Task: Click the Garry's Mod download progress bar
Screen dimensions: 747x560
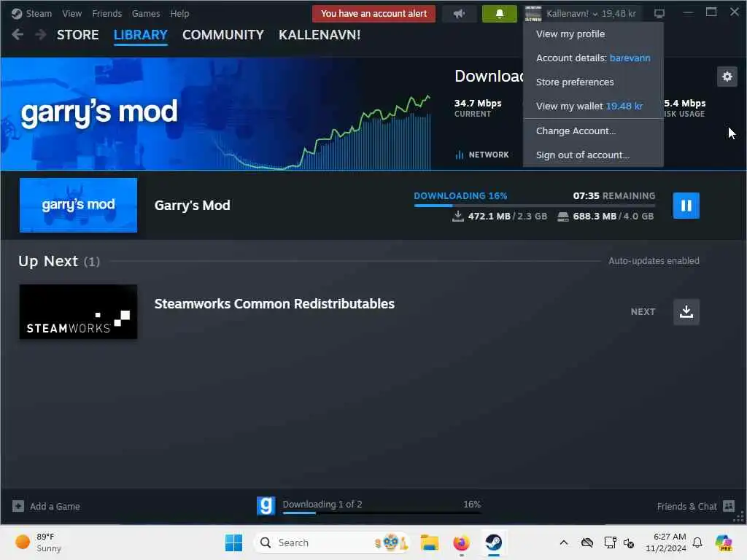Action: click(x=535, y=206)
